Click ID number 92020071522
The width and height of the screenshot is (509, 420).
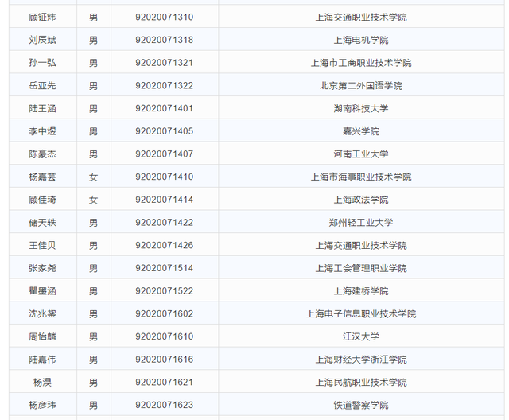coord(165,291)
